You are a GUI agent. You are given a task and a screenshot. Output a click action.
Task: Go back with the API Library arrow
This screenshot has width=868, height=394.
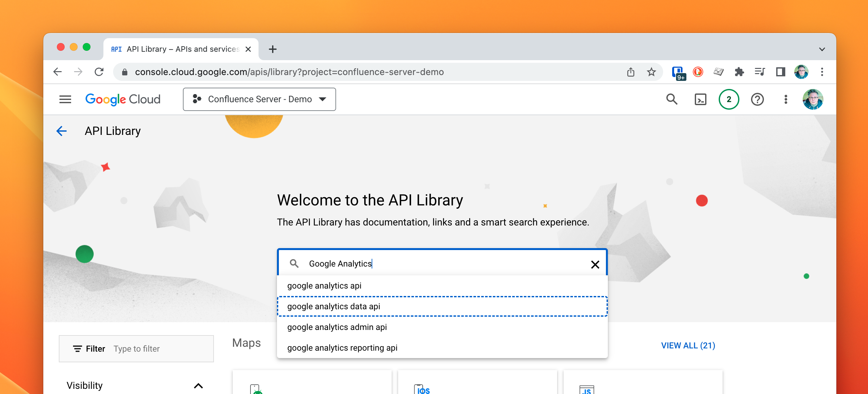tap(61, 131)
